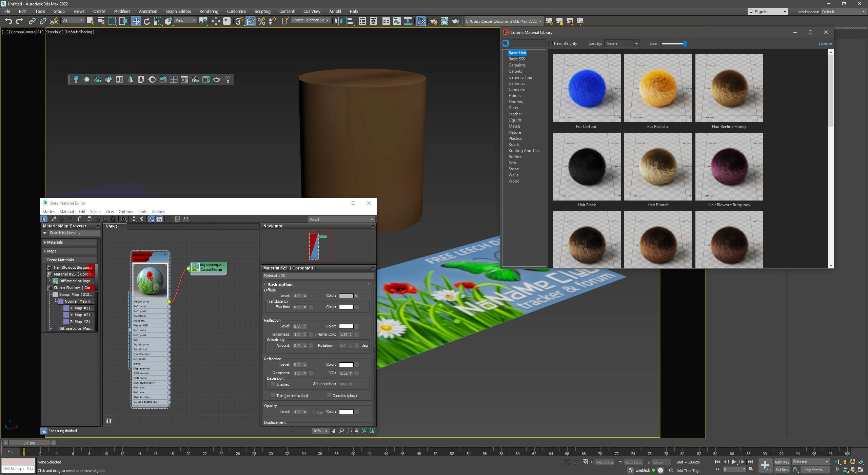The height and width of the screenshot is (475, 868).
Task: Open the Workspaces Default dropdown
Action: pyautogui.click(x=843, y=12)
